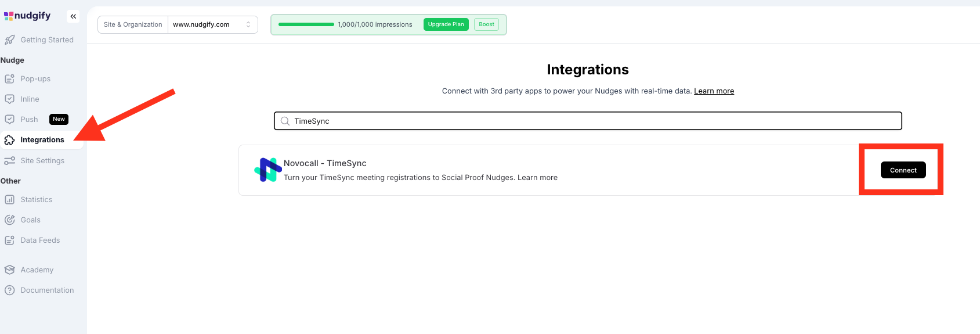Click the Goals target icon

[9, 220]
